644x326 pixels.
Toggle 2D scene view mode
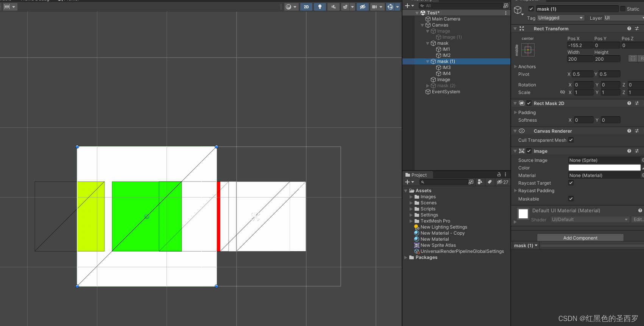click(x=306, y=7)
